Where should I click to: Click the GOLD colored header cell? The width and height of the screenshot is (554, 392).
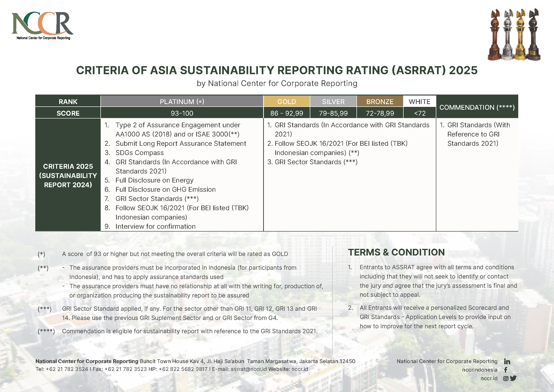[x=286, y=102]
